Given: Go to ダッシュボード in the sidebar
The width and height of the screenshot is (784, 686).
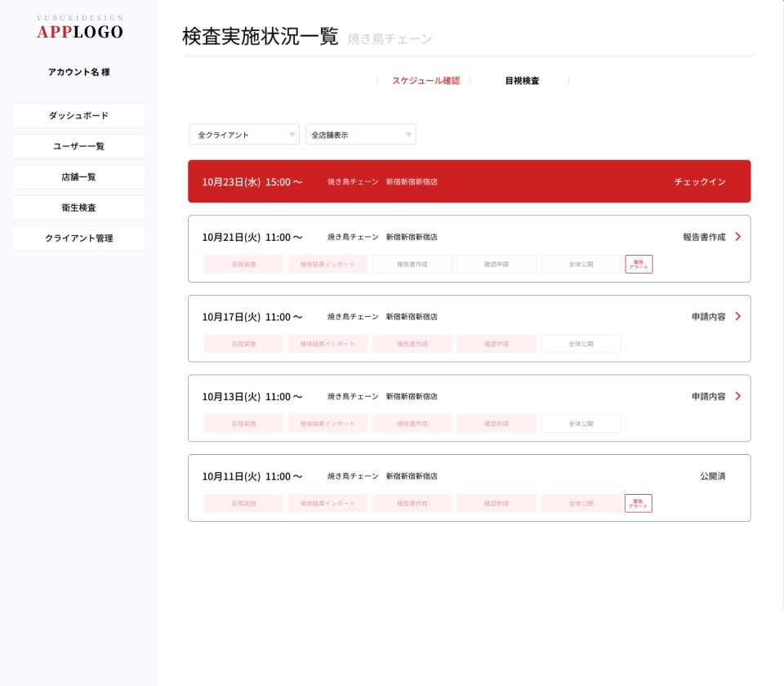Looking at the screenshot, I should [x=78, y=116].
